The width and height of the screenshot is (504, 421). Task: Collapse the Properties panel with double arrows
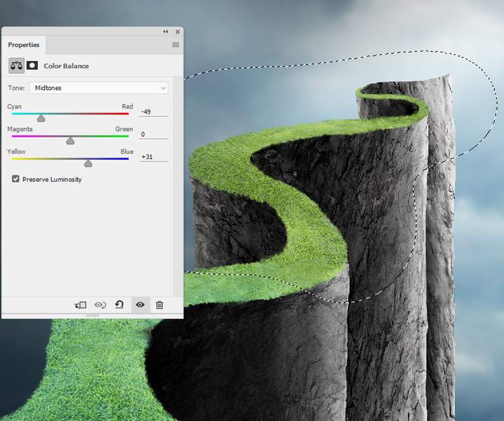coord(165,32)
